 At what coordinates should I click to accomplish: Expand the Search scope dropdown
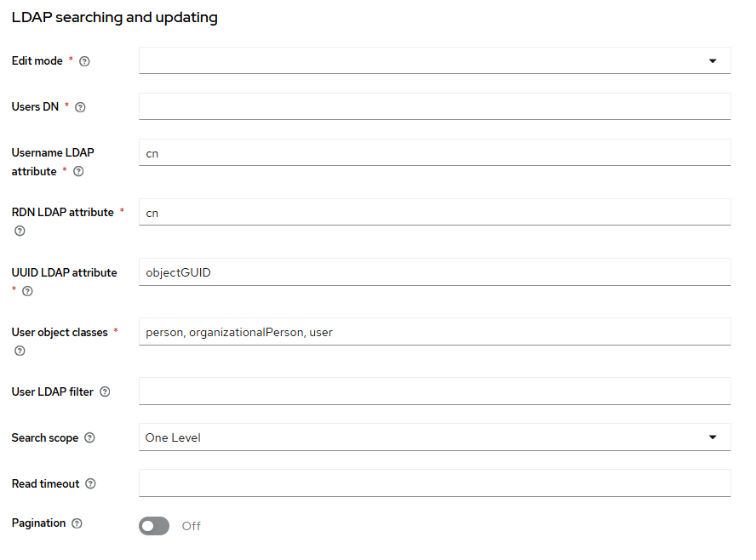[434, 437]
